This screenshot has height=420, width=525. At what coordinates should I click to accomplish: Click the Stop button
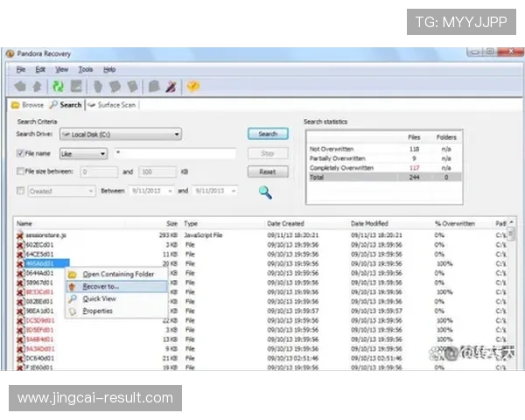(x=268, y=153)
